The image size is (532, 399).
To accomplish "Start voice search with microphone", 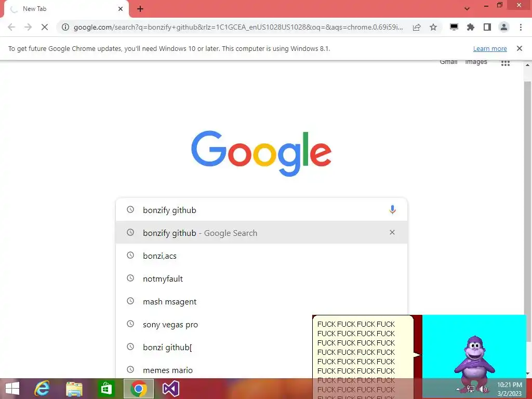I will tap(392, 210).
